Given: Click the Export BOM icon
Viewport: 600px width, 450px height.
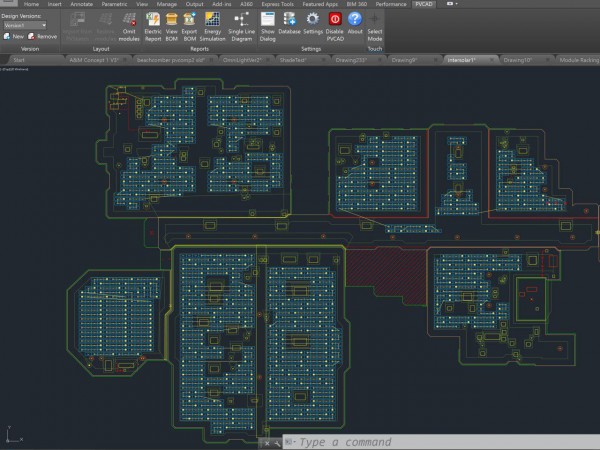Looking at the screenshot, I should coord(188,20).
